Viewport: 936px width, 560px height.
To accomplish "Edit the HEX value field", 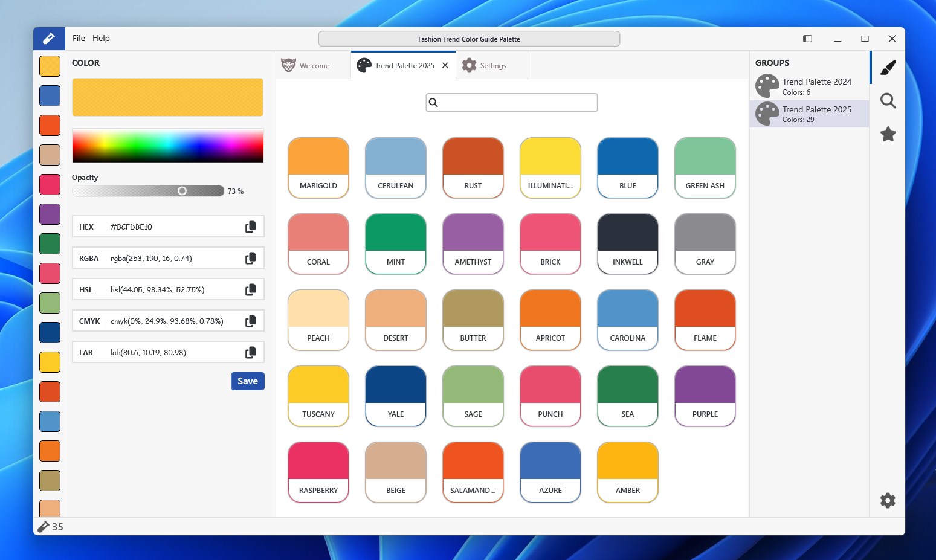I will (x=168, y=227).
